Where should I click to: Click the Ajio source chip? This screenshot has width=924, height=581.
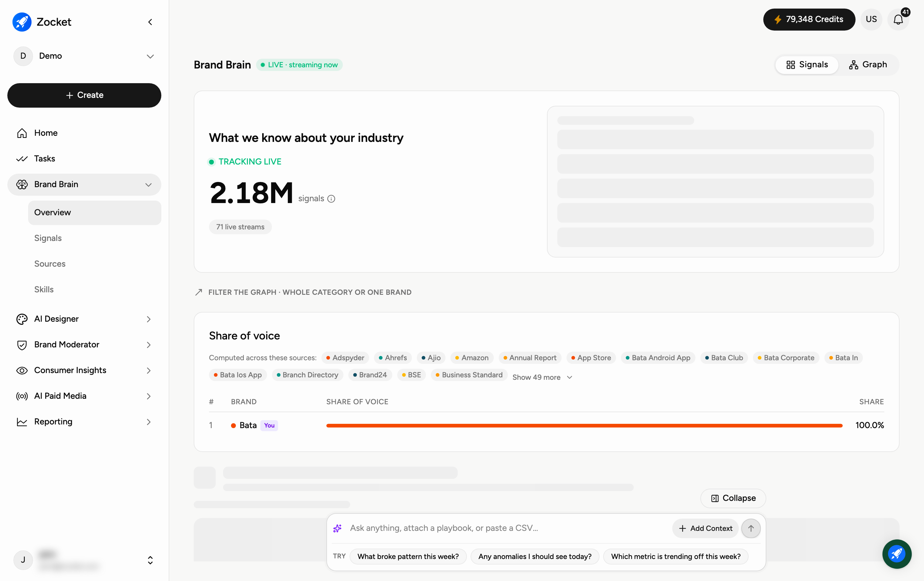[x=431, y=358]
